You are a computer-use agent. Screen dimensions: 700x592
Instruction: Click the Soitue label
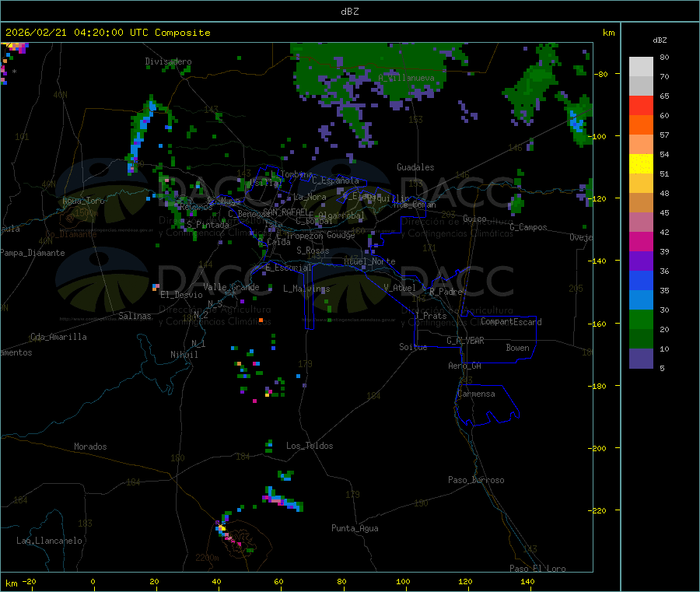tap(413, 347)
